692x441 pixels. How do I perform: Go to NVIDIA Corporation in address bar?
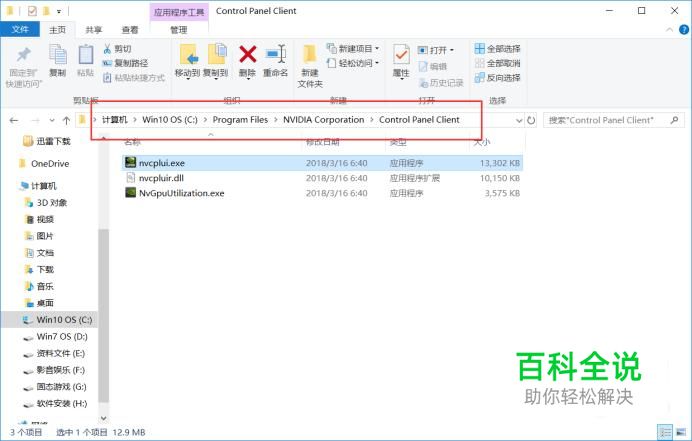coord(323,120)
